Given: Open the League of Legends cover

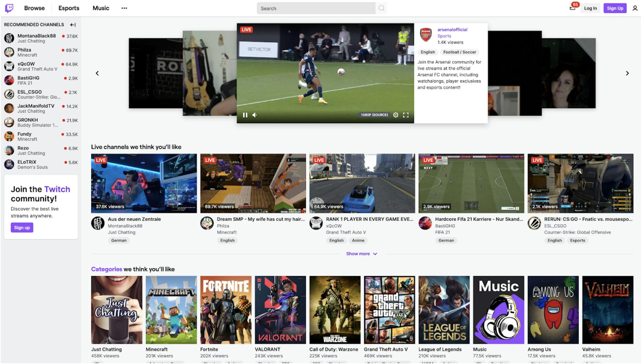Looking at the screenshot, I should (444, 310).
